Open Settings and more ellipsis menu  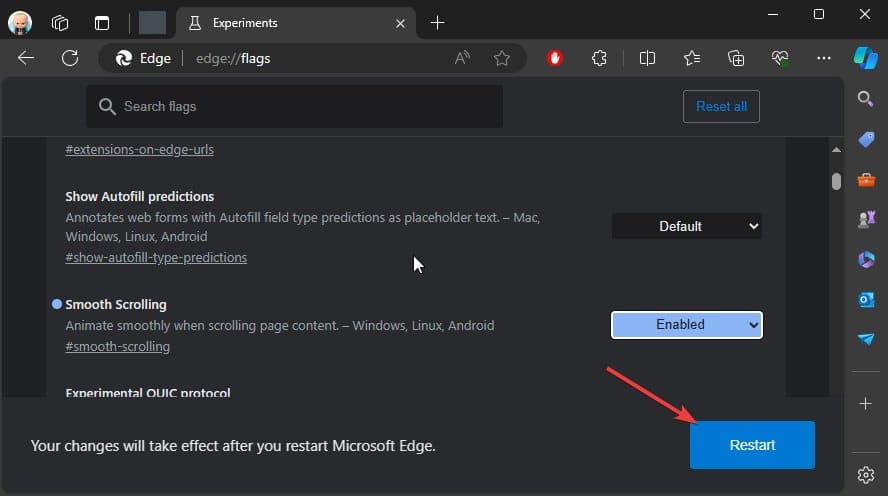pyautogui.click(x=823, y=58)
